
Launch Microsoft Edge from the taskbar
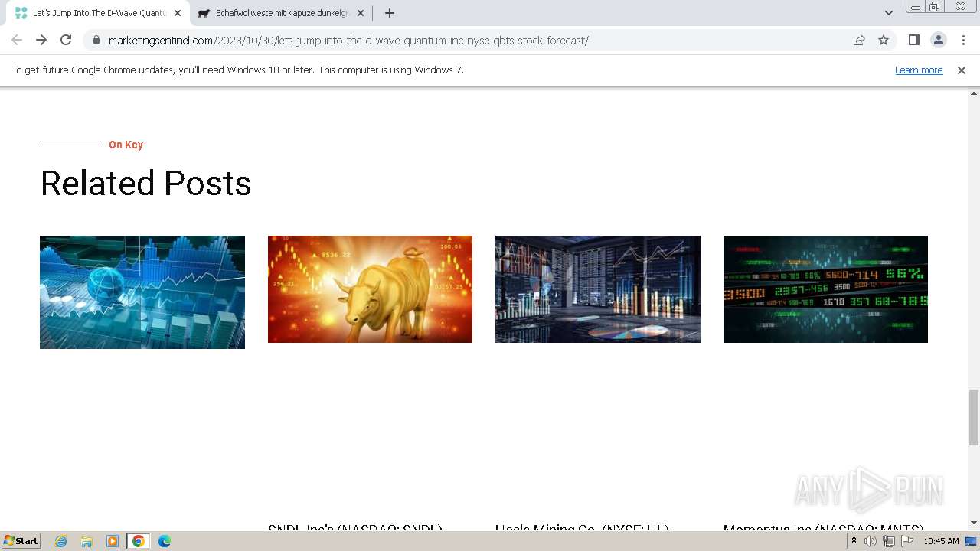tap(165, 541)
